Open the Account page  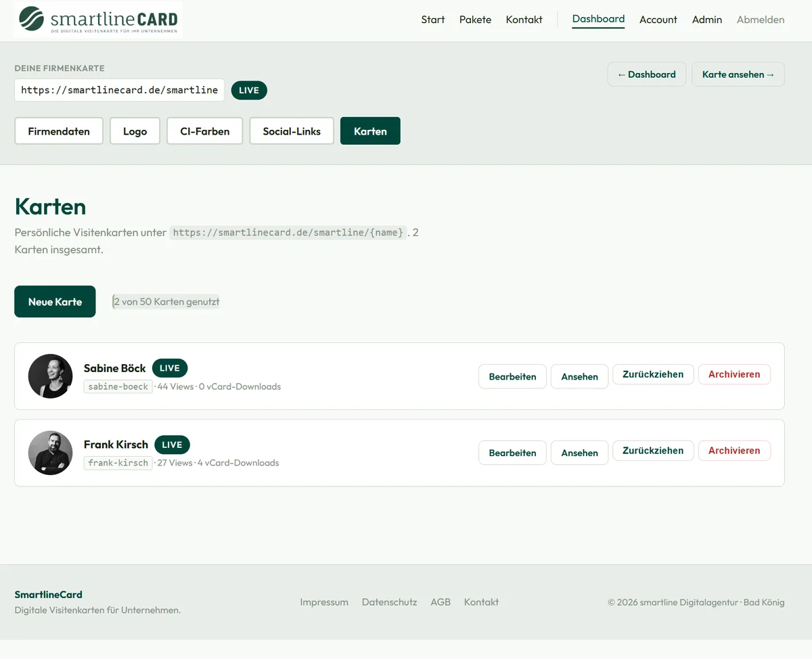click(658, 20)
